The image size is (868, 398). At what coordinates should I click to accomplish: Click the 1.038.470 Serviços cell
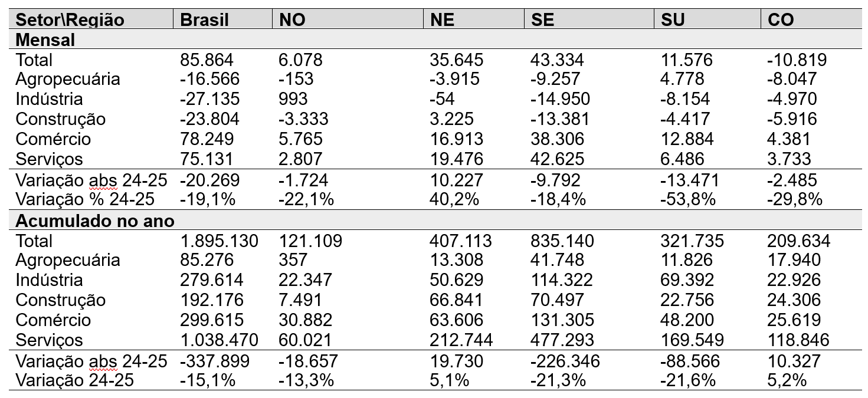220,340
